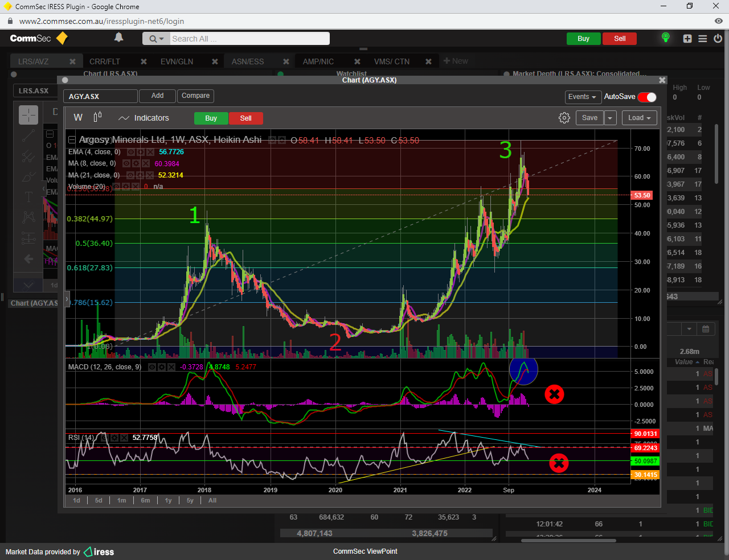Switch to the ASN/ESS tab
729x560 pixels.
click(248, 61)
